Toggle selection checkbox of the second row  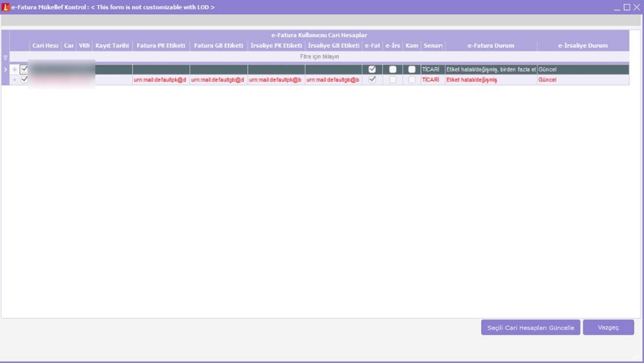[x=24, y=79]
